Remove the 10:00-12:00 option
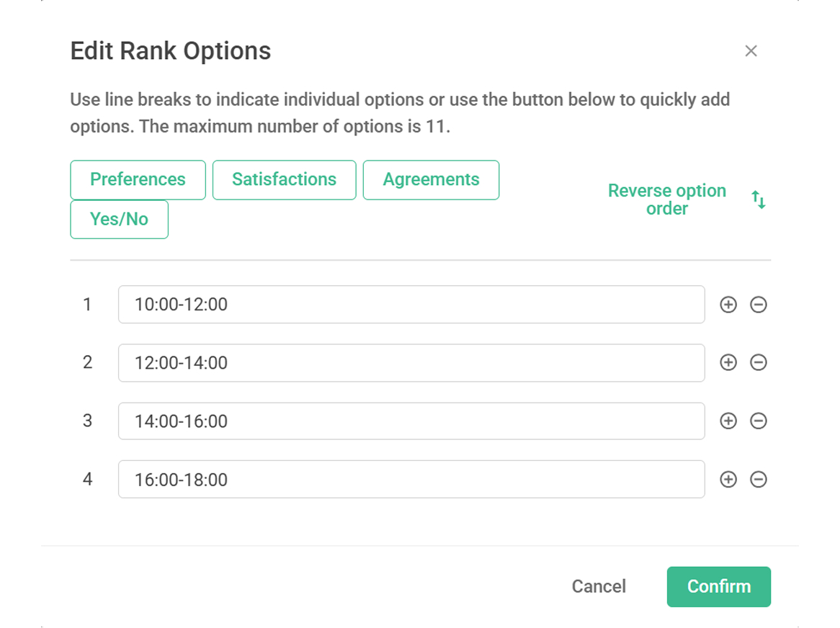840x628 pixels. (x=759, y=305)
